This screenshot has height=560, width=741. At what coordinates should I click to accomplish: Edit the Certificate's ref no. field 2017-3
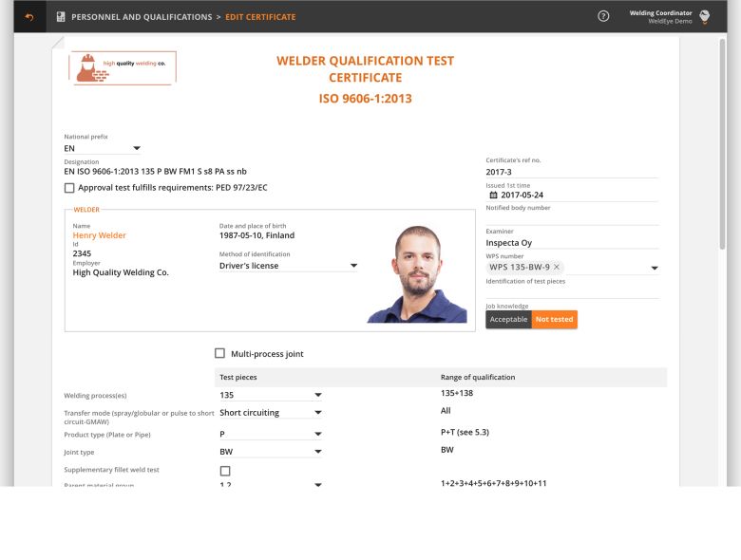[x=572, y=172]
